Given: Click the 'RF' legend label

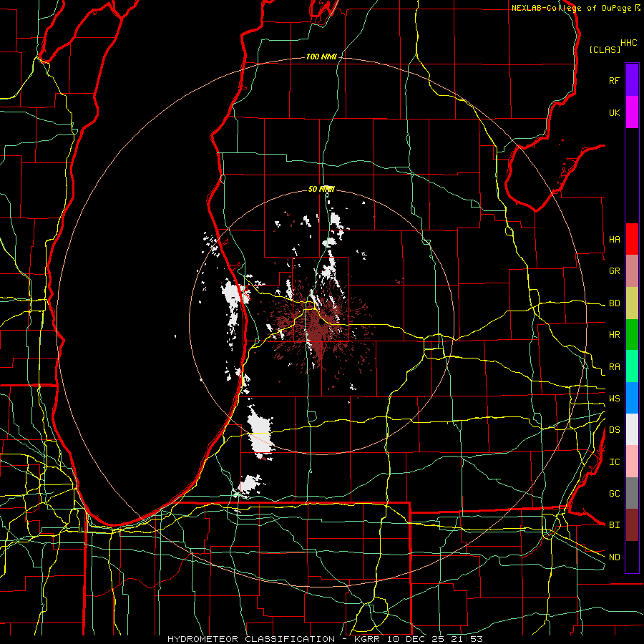Looking at the screenshot, I should coord(614,80).
